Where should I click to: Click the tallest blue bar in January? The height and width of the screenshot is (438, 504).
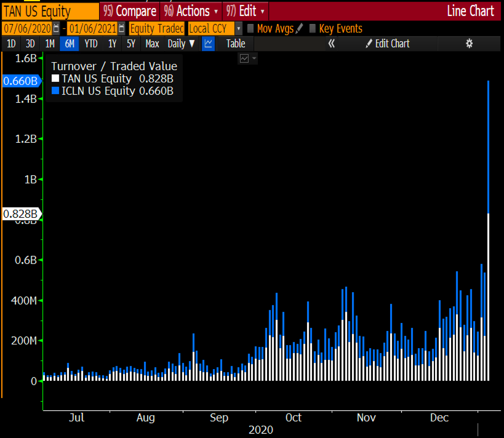pyautogui.click(x=488, y=147)
